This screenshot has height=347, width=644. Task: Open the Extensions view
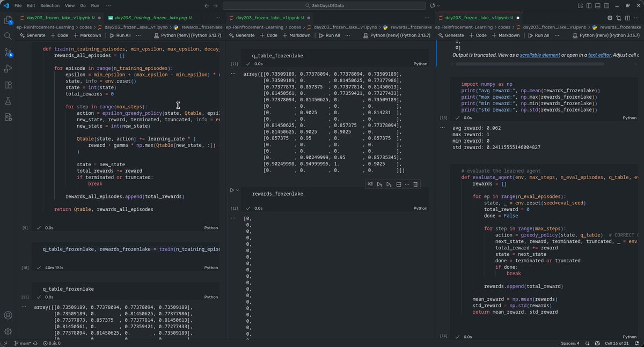point(8,85)
